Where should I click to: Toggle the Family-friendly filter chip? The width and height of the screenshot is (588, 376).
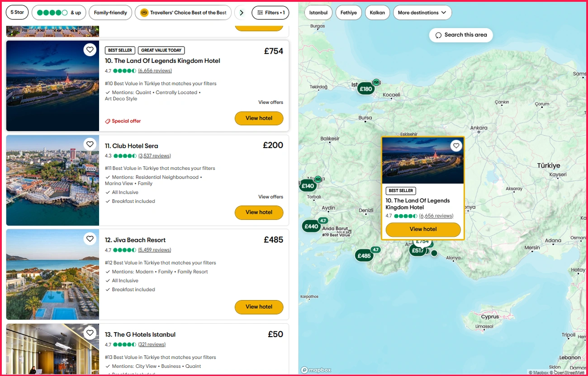coord(110,13)
